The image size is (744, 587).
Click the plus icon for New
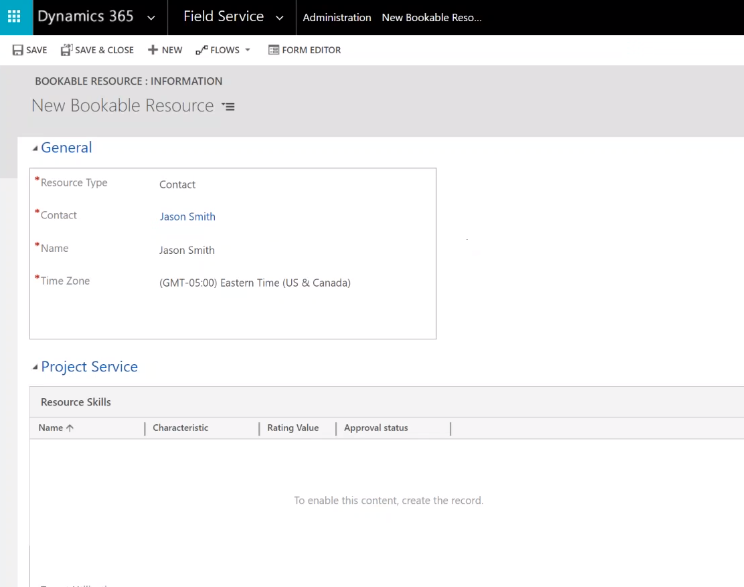[153, 50]
